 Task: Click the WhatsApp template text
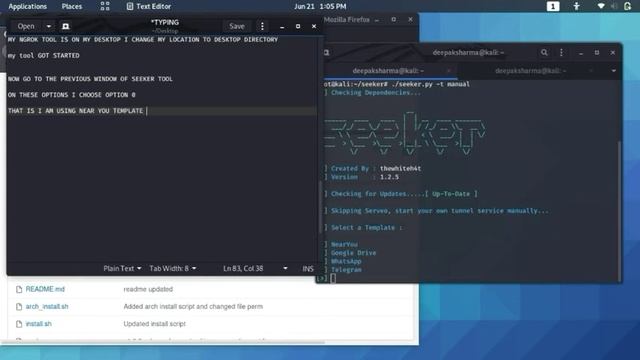[x=346, y=261]
